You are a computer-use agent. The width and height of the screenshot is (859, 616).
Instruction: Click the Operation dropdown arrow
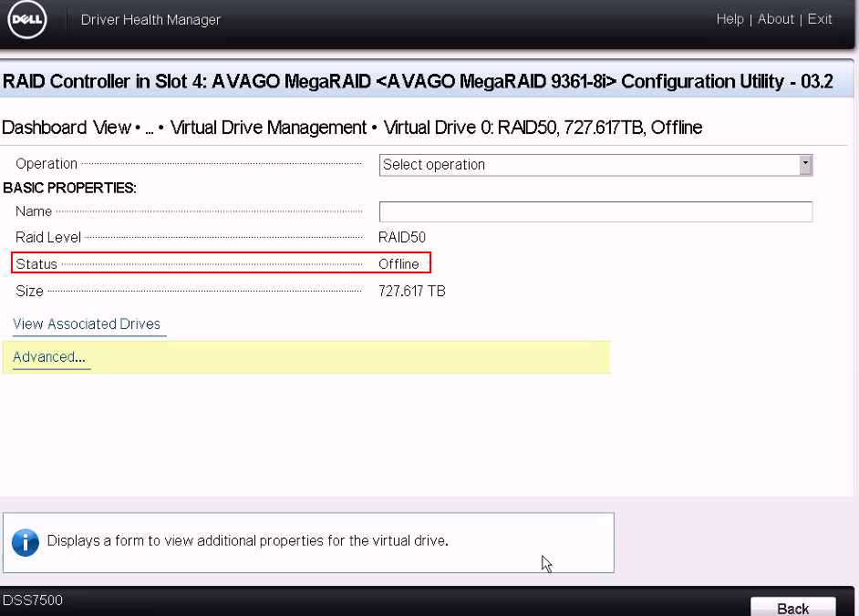pos(805,165)
